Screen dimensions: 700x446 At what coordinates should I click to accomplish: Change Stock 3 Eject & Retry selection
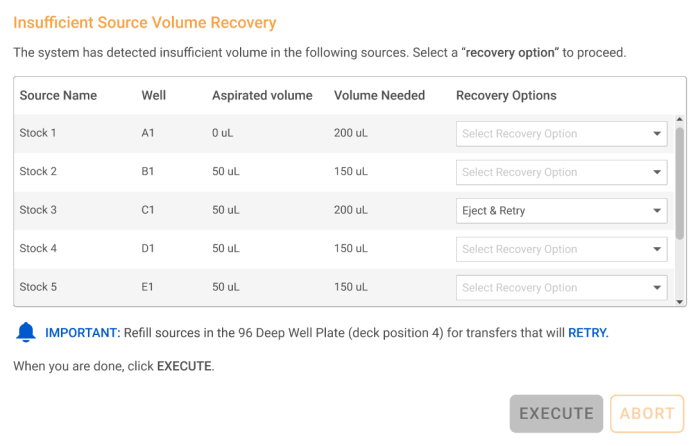(561, 211)
